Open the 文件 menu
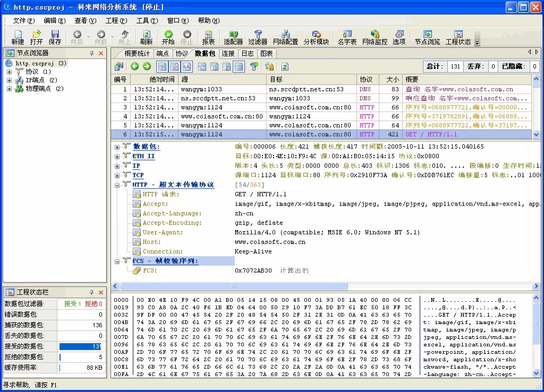Screen dimensions: 544x392 point(23,21)
